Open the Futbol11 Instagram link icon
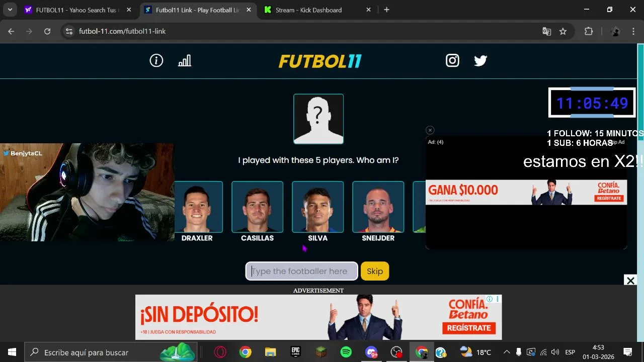The image size is (644, 362). coord(452,61)
